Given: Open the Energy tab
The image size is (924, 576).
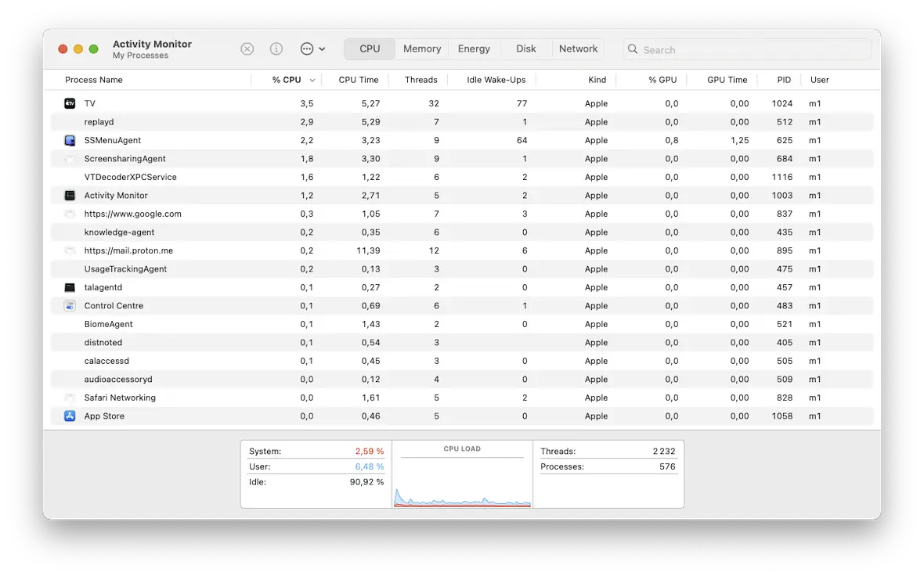Looking at the screenshot, I should point(473,48).
